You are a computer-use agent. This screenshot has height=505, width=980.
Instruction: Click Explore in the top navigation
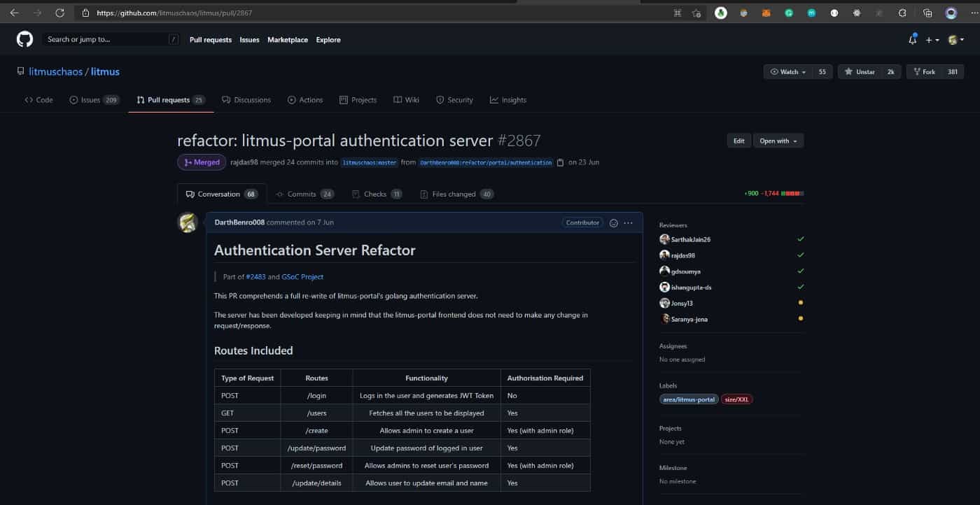[328, 40]
